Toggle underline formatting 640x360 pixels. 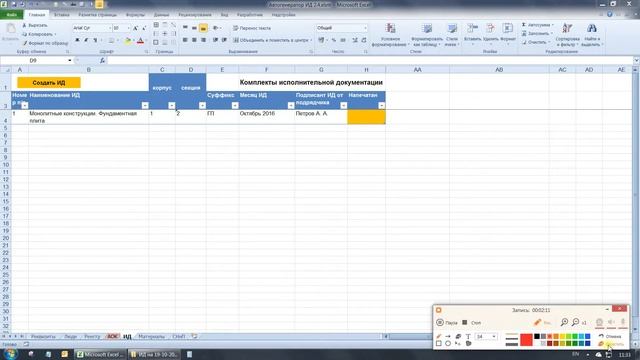95,40
